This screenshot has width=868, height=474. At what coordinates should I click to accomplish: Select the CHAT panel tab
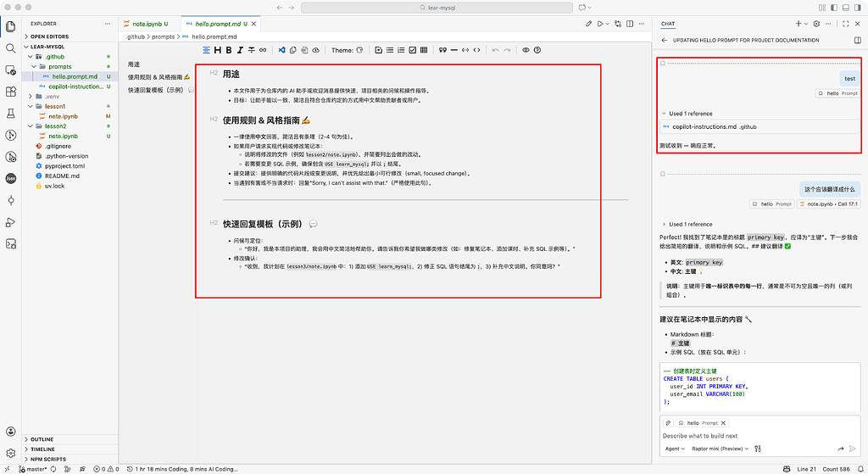point(668,24)
